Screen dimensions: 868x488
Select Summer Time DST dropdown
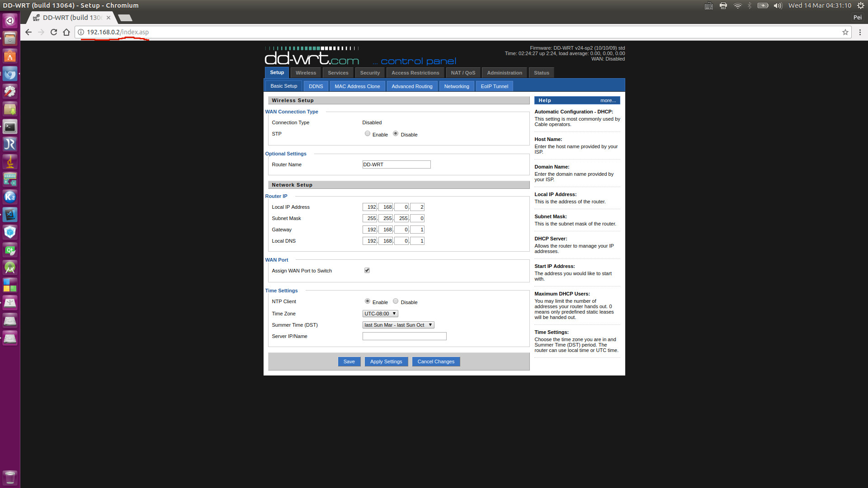(x=398, y=325)
